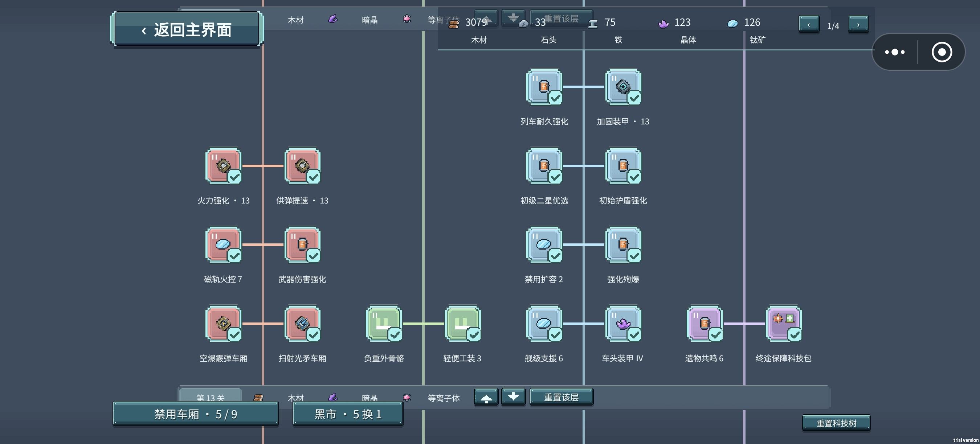Select the 扫射光矛车厢 node

[x=302, y=324]
